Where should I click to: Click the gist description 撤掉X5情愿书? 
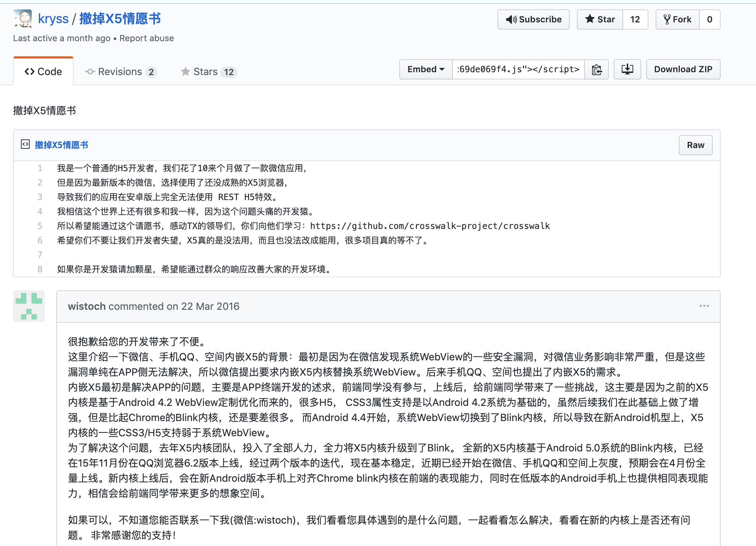pos(44,110)
